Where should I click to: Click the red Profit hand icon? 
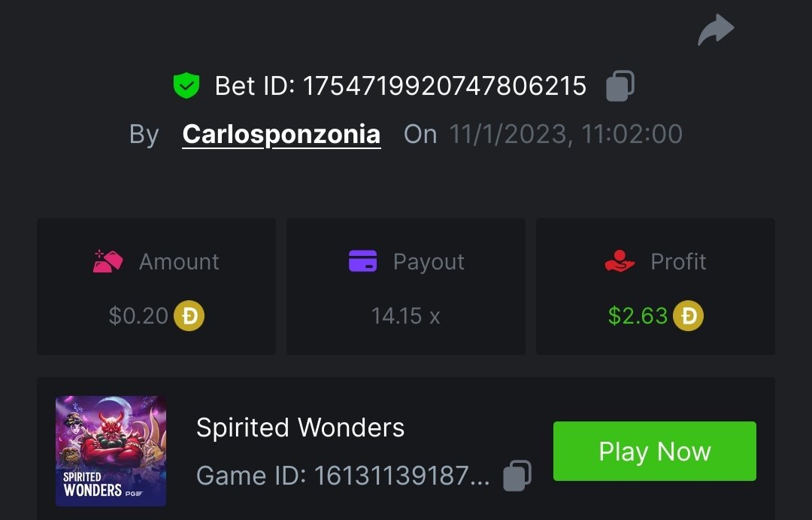click(x=620, y=262)
